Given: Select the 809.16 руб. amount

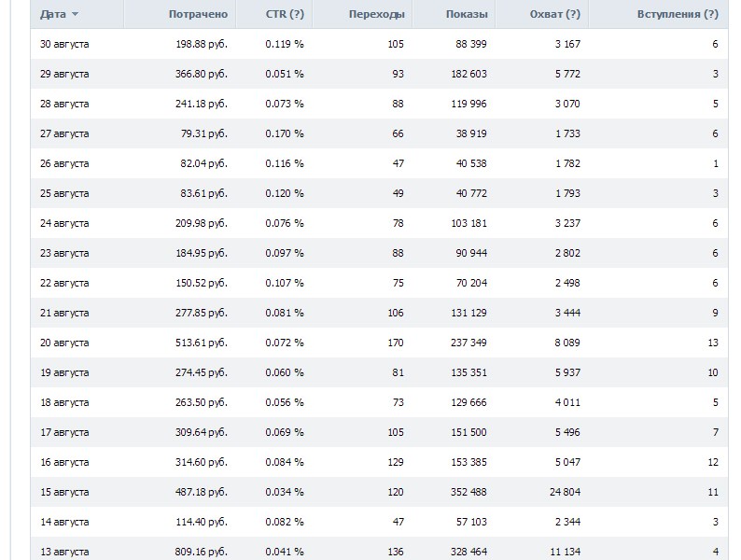Looking at the screenshot, I should point(202,552).
